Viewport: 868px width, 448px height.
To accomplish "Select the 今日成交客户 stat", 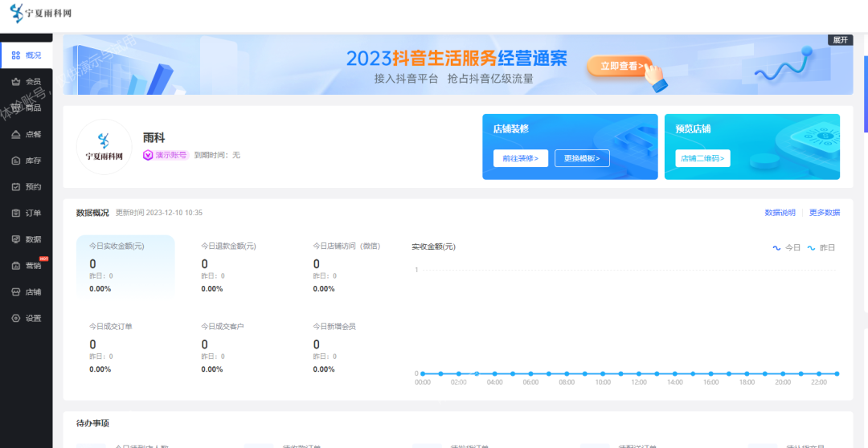I will [x=223, y=348].
